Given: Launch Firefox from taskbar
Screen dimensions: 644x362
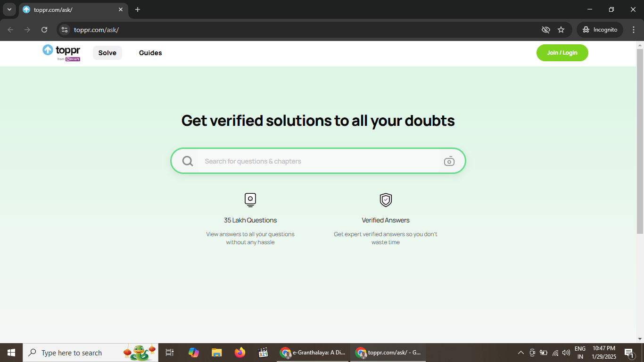Looking at the screenshot, I should [x=240, y=353].
